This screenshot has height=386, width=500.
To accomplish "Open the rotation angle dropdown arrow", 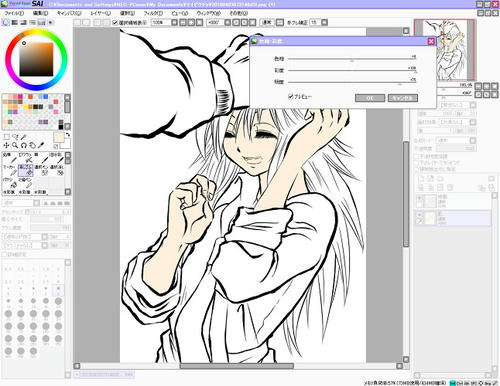I will click(228, 22).
